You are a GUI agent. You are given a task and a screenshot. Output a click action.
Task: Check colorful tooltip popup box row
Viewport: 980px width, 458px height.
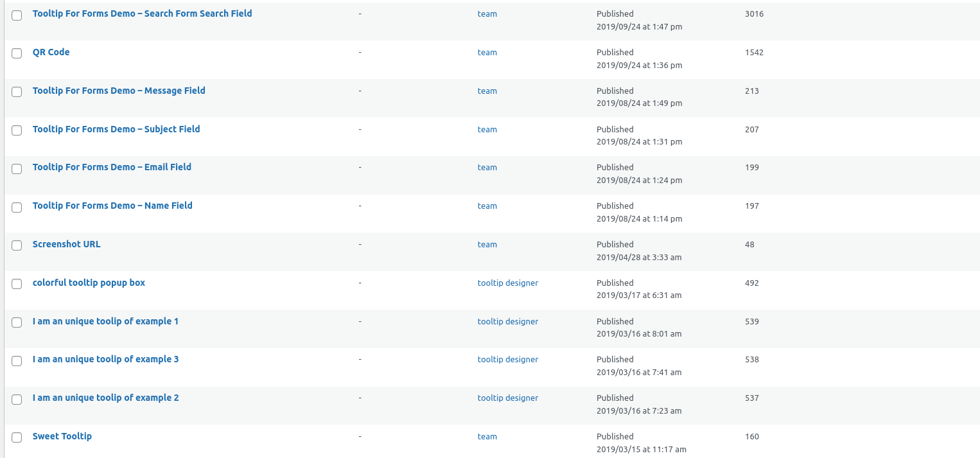[17, 284]
